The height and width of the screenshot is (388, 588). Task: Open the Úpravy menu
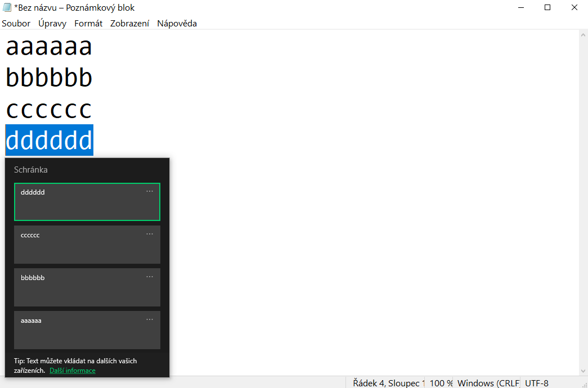(x=52, y=24)
